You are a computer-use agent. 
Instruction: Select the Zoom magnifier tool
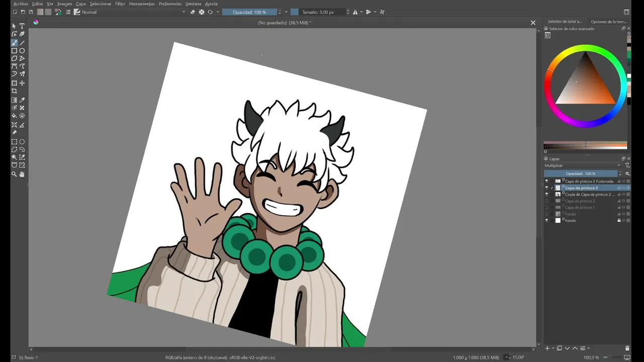[x=14, y=174]
